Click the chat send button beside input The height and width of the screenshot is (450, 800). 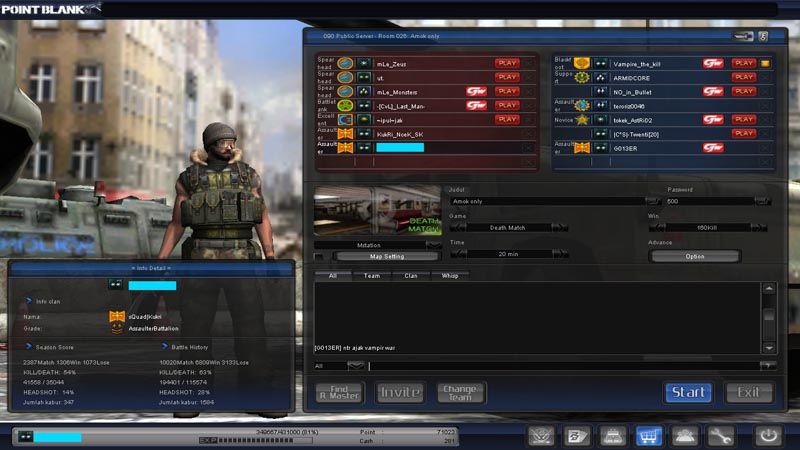[x=768, y=365]
